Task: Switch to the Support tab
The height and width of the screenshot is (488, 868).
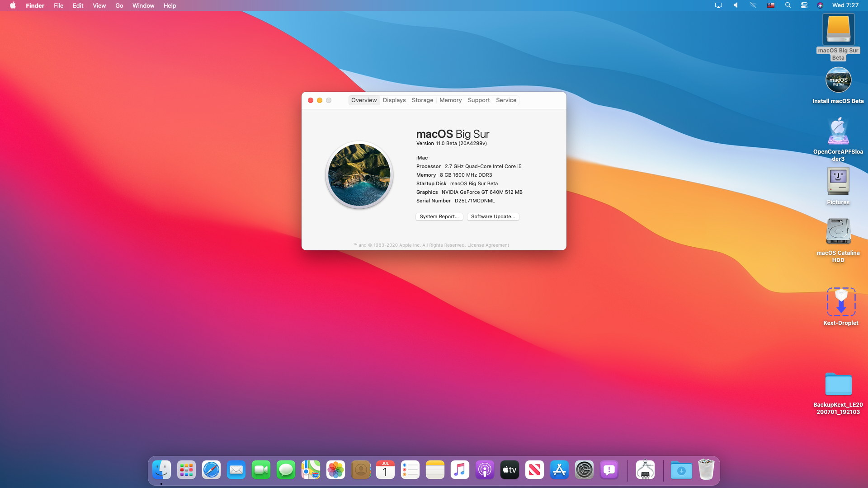Action: pos(478,100)
